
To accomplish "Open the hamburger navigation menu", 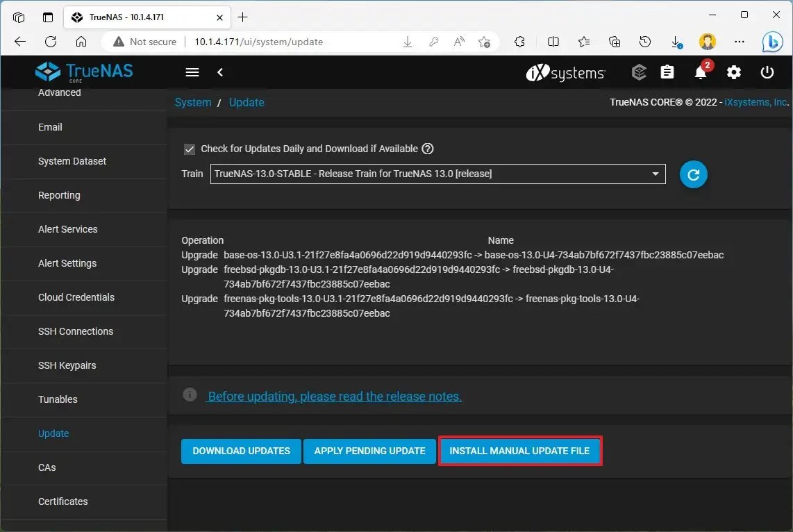I will (x=192, y=72).
